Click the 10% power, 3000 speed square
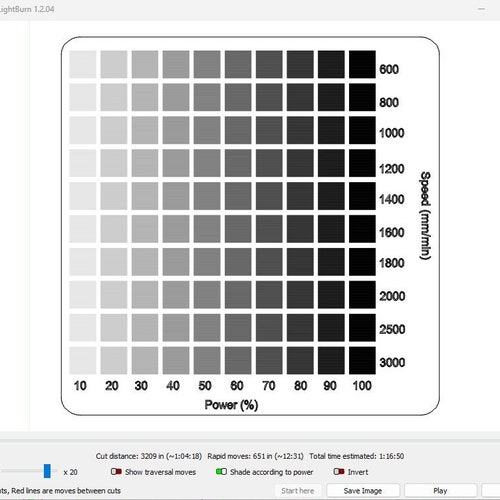Image resolution: width=500 pixels, height=500 pixels. 83,360
